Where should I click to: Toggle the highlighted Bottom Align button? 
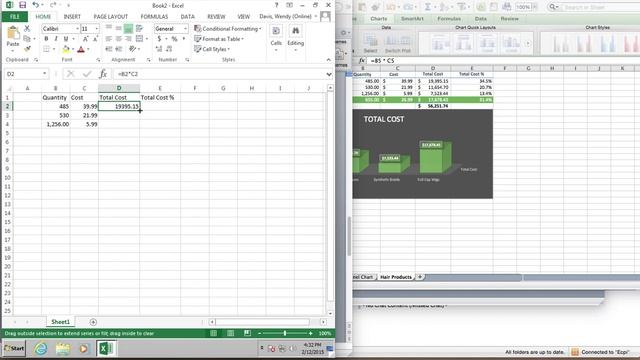(128, 28)
